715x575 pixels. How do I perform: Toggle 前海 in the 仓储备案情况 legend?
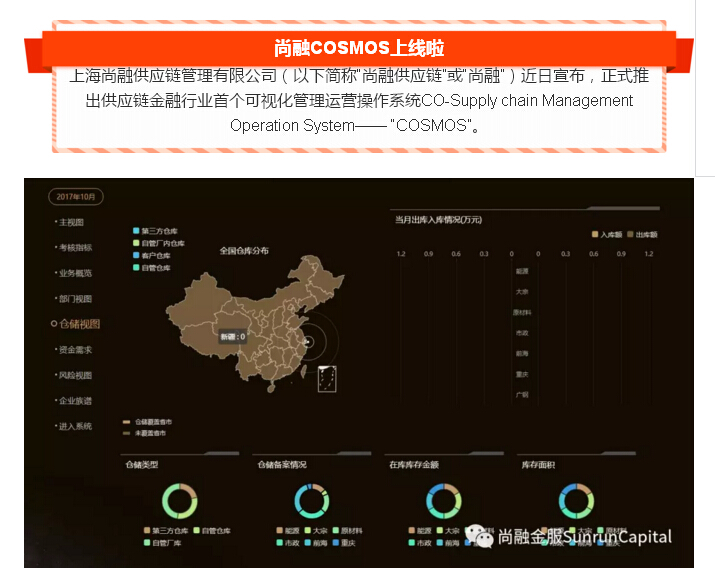[316, 543]
